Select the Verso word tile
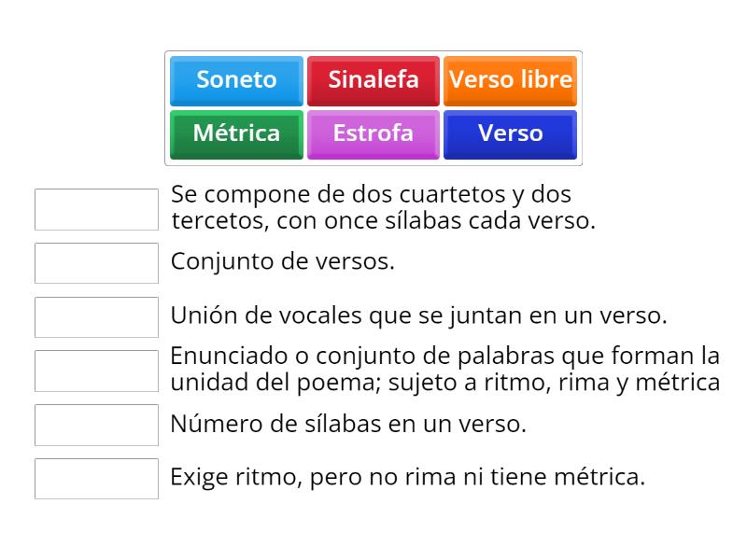747x560 pixels. (510, 133)
